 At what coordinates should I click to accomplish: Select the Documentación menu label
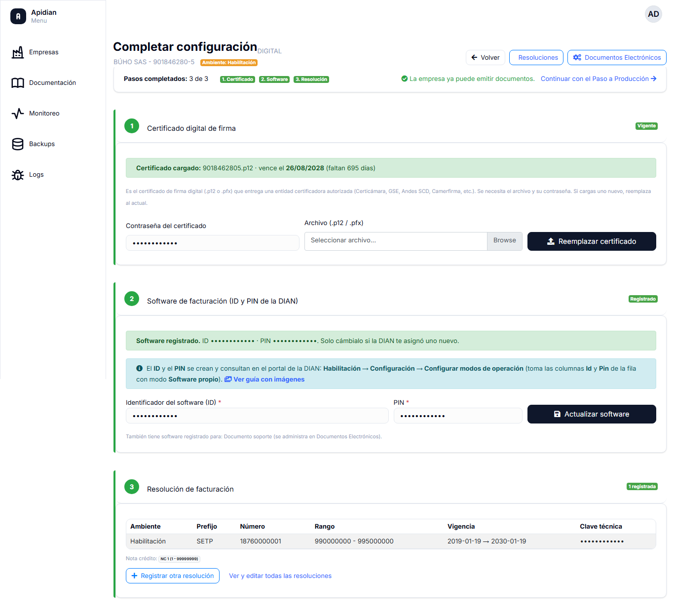point(52,83)
